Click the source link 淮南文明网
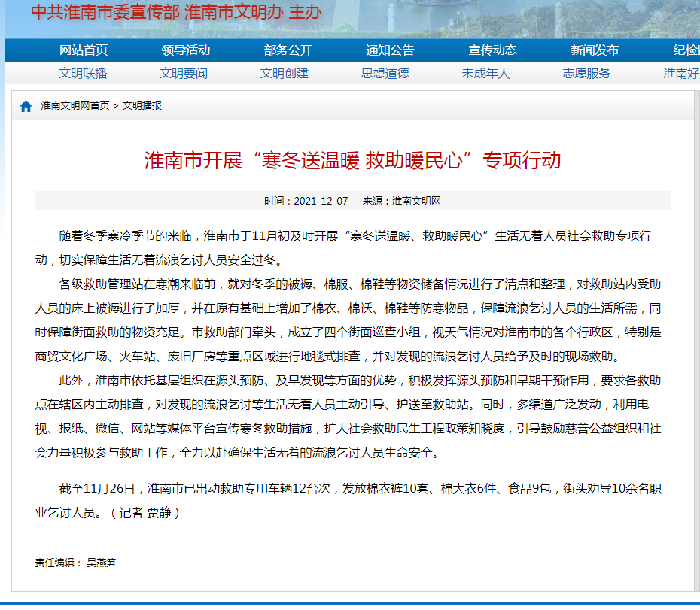Screen dimensions: 700x610 (x=416, y=200)
